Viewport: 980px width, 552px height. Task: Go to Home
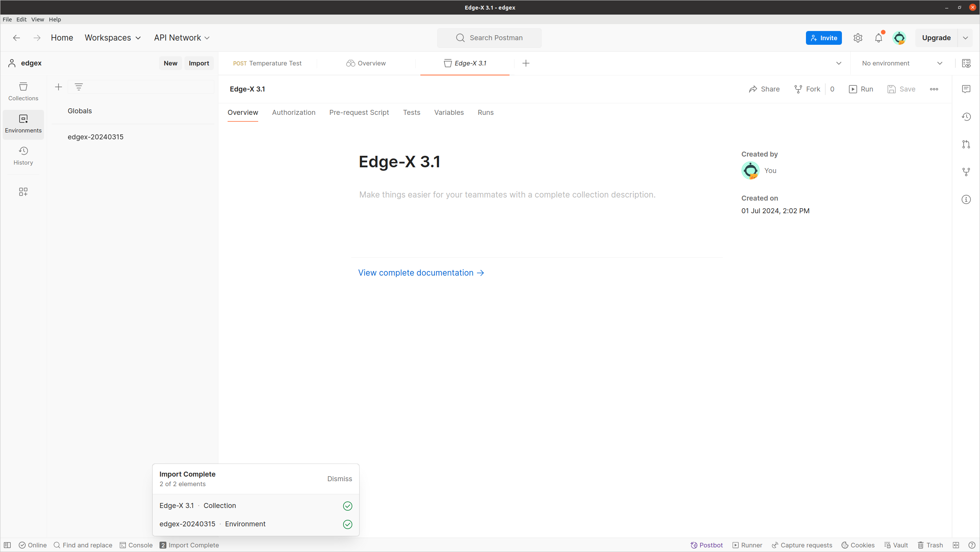coord(62,38)
